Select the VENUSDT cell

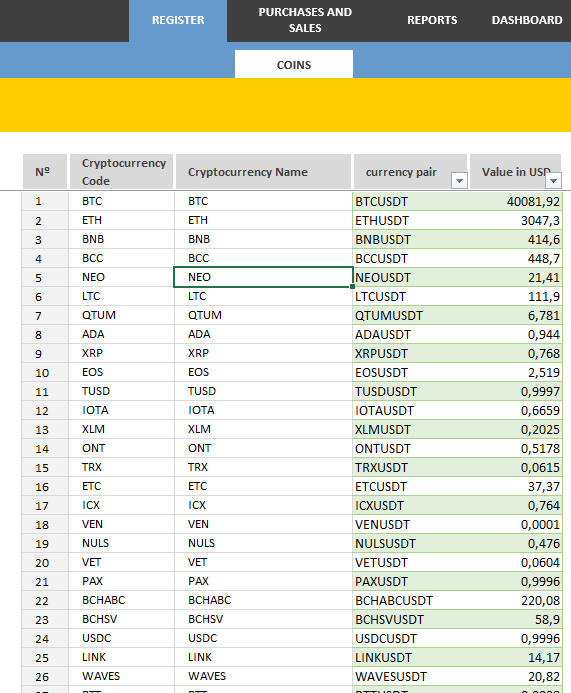(x=411, y=525)
